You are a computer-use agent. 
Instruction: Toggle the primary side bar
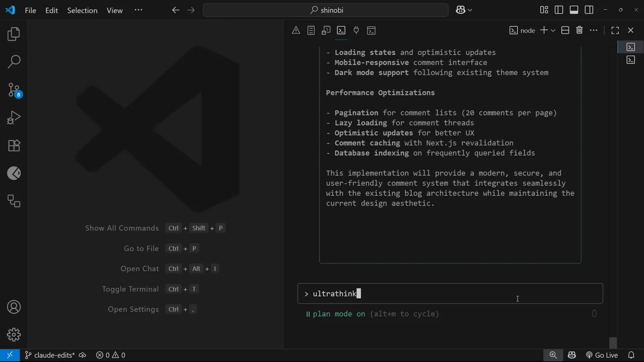point(559,10)
